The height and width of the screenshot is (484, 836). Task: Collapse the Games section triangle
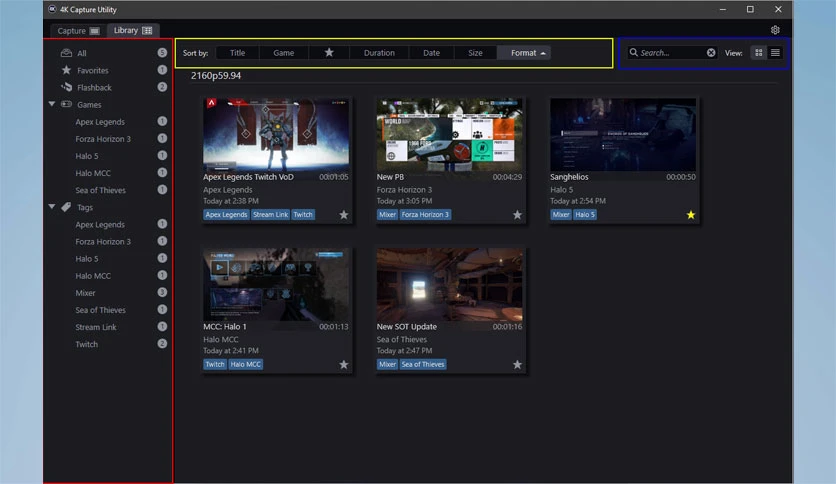point(52,104)
